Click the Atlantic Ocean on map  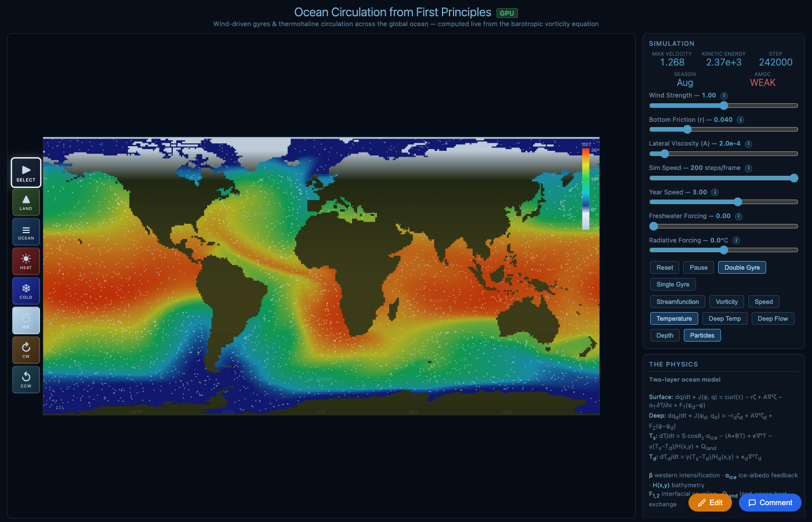[261, 232]
